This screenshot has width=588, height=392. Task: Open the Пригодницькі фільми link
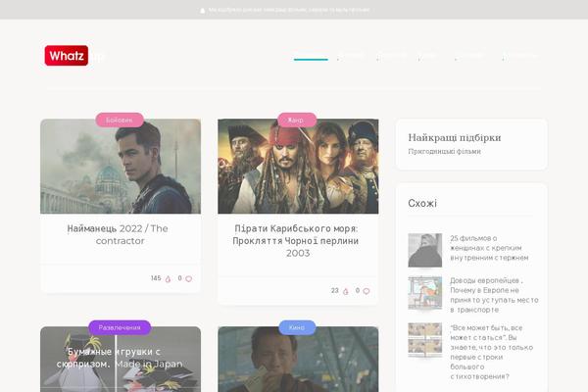click(x=444, y=152)
